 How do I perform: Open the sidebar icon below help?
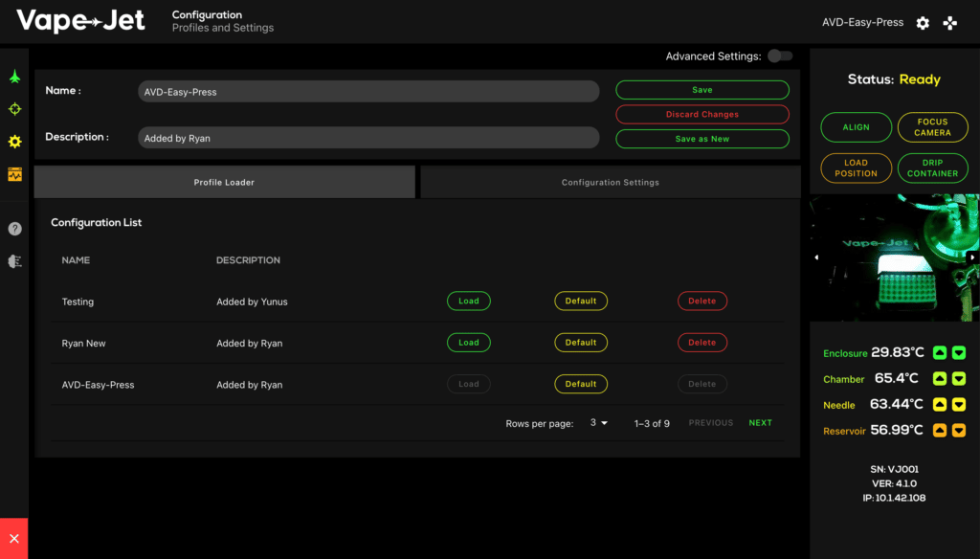(x=15, y=261)
